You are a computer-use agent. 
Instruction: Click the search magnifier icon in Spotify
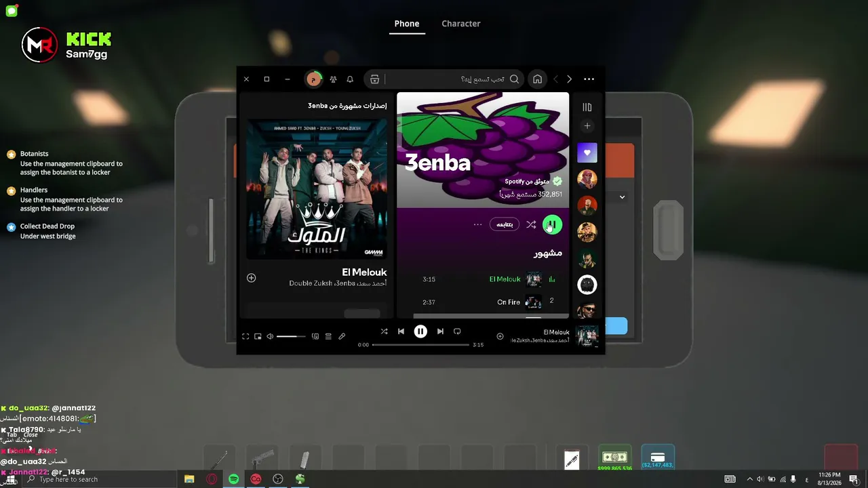coord(514,79)
